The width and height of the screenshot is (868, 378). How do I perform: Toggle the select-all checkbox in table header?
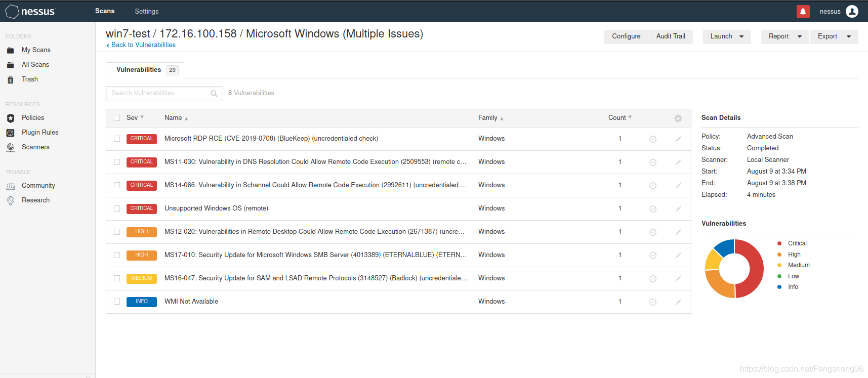click(117, 118)
